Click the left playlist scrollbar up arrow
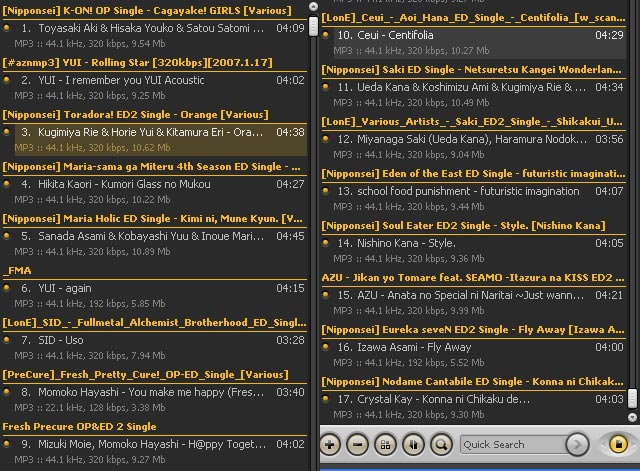640x471 pixels. pos(313,6)
